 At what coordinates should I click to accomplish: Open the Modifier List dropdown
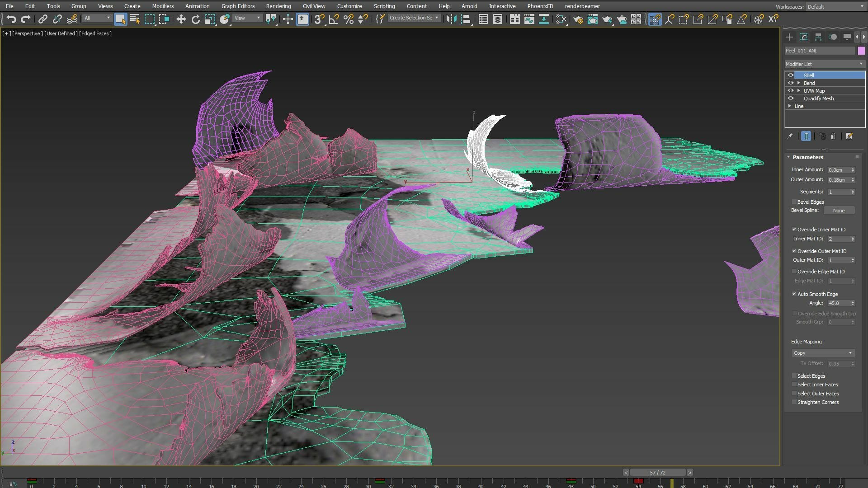825,64
